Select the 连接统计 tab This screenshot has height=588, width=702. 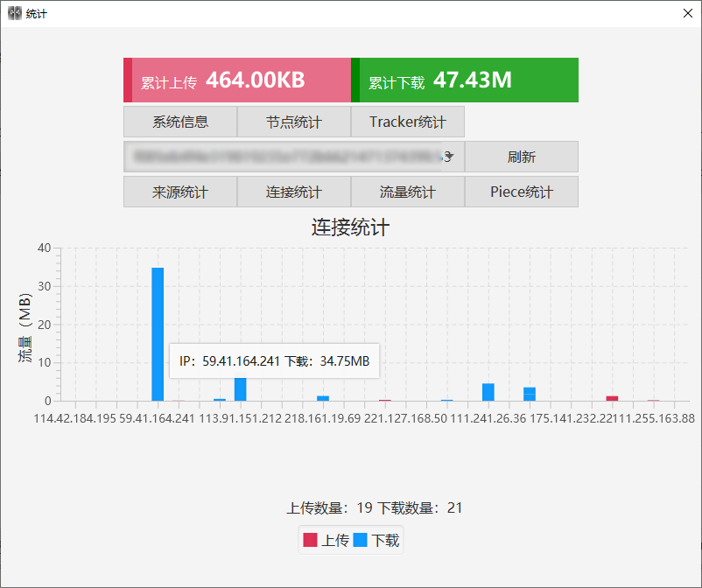(x=294, y=191)
